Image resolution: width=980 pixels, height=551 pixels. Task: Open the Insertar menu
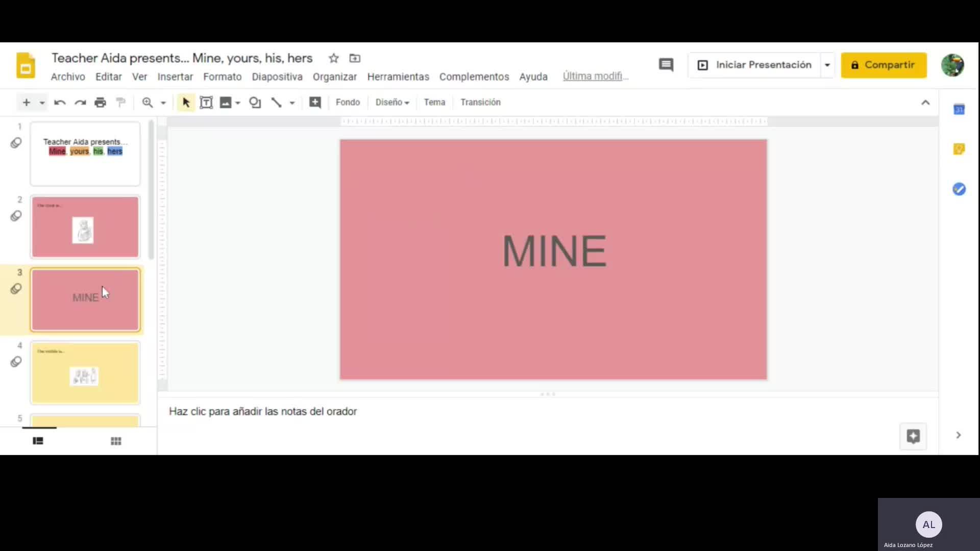coord(175,77)
